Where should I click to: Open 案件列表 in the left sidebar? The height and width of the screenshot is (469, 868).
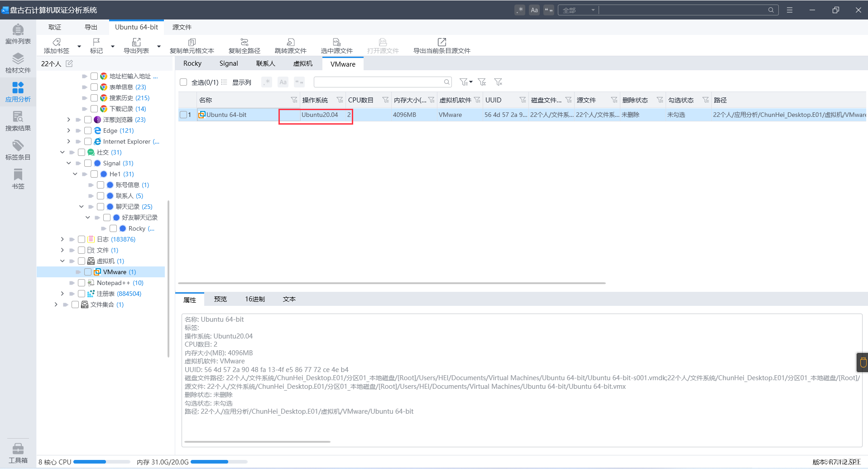18,34
